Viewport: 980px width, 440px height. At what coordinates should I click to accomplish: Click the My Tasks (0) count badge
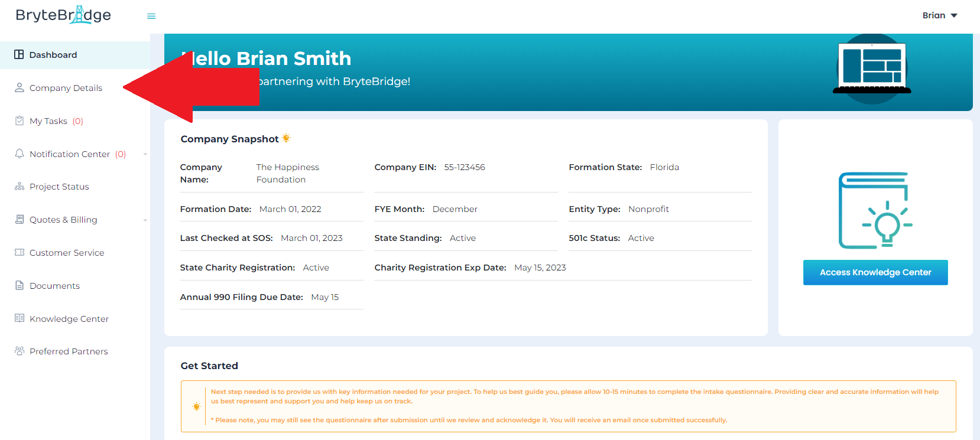coord(78,121)
